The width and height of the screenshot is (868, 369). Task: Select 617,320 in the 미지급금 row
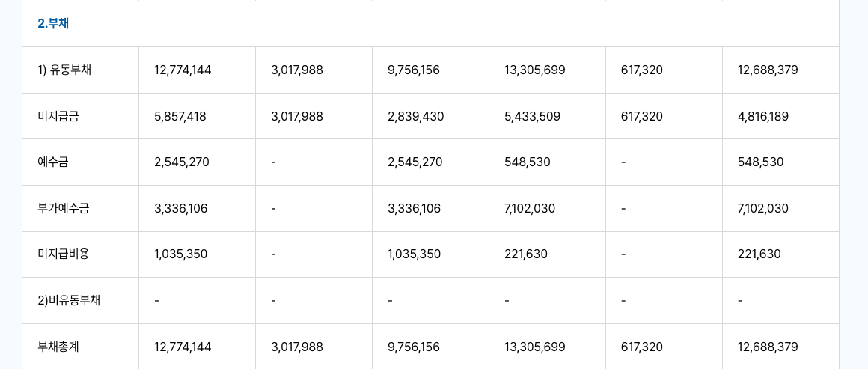(x=641, y=116)
